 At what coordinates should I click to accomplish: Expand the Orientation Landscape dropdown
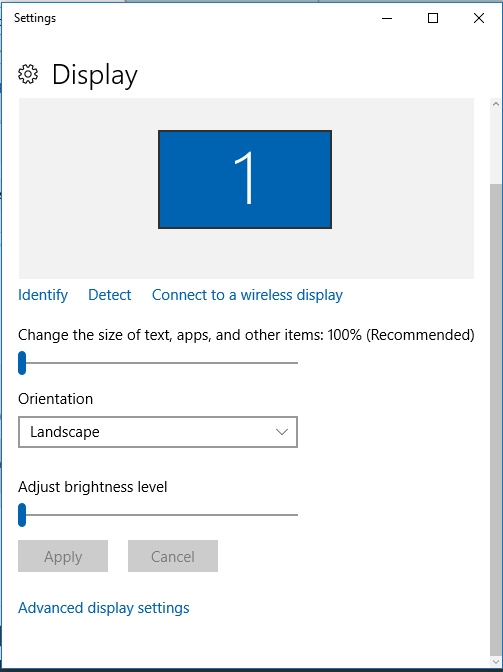pos(158,432)
